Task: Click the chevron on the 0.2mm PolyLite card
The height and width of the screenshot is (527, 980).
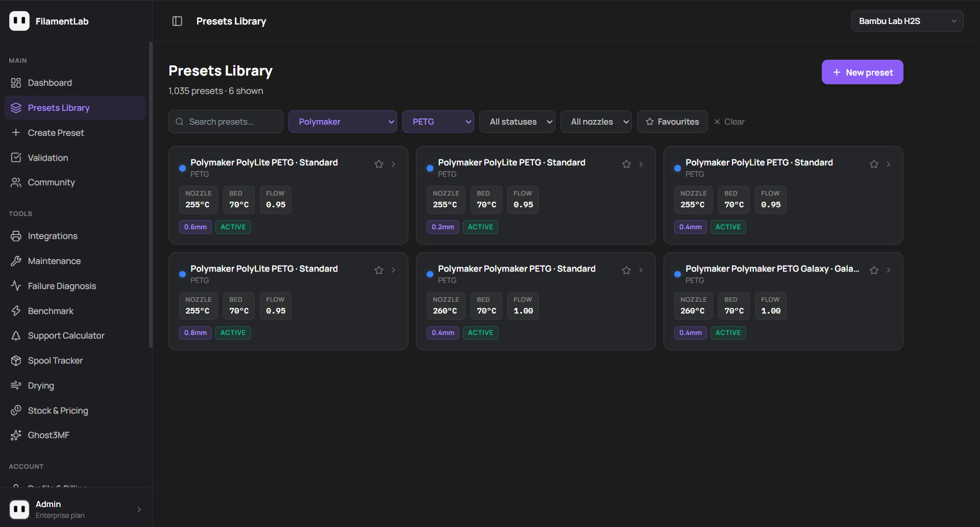Action: pyautogui.click(x=641, y=164)
